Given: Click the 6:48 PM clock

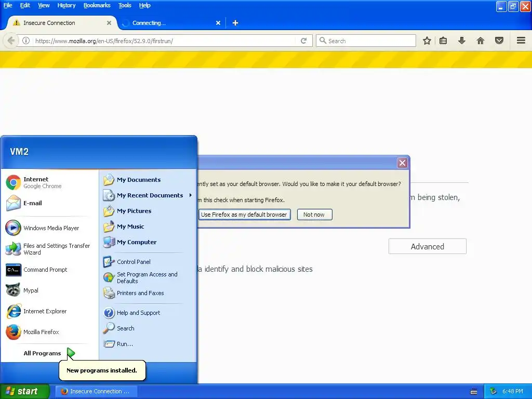Looking at the screenshot, I should pyautogui.click(x=513, y=391).
